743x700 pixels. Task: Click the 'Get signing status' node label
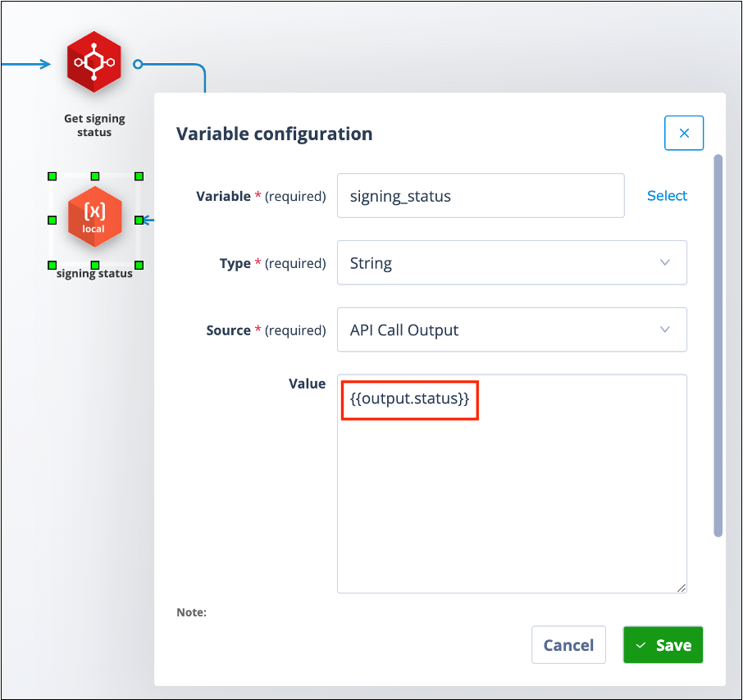94,125
